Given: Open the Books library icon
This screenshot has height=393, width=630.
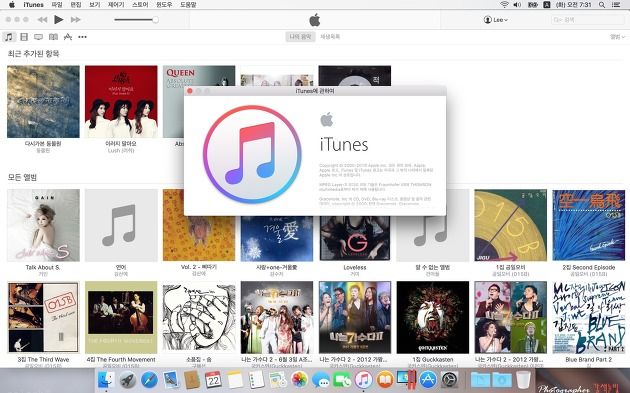Looking at the screenshot, I should click(x=53, y=37).
